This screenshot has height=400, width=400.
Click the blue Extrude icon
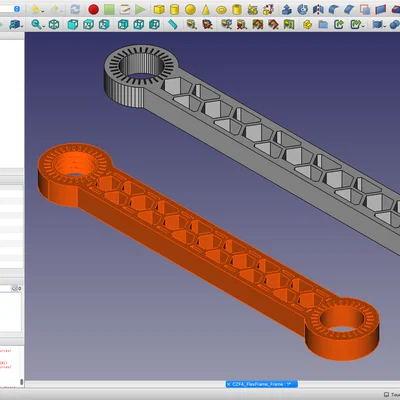[287, 9]
